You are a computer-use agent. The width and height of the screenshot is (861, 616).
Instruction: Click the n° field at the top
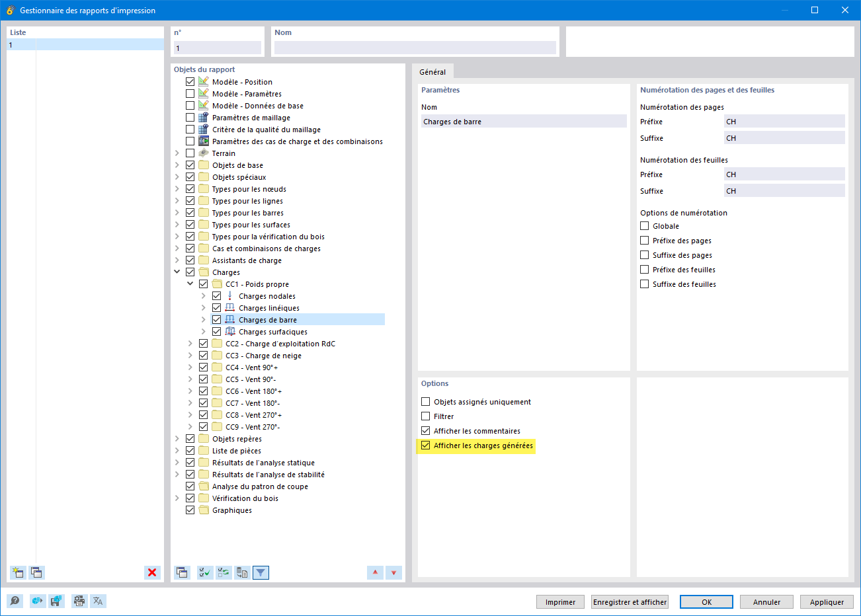(218, 48)
